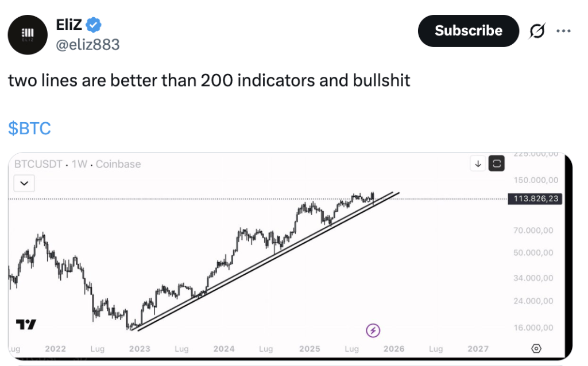Click the 2026 label on time axis
Image resolution: width=588 pixels, height=366 pixels.
point(394,349)
